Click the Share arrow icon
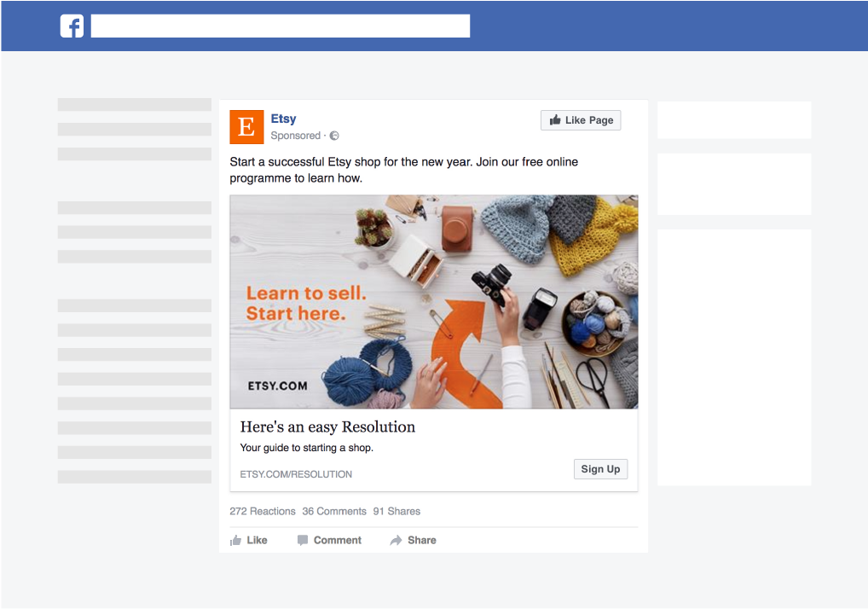This screenshot has height=609, width=868. tap(396, 541)
